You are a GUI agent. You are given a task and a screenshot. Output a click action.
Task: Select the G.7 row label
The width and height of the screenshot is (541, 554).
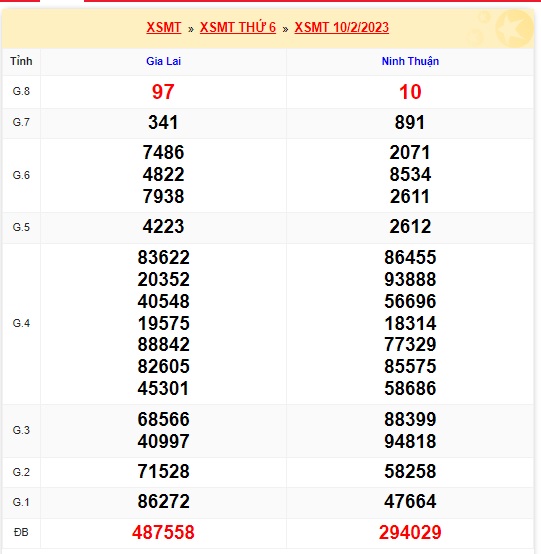tap(21, 122)
